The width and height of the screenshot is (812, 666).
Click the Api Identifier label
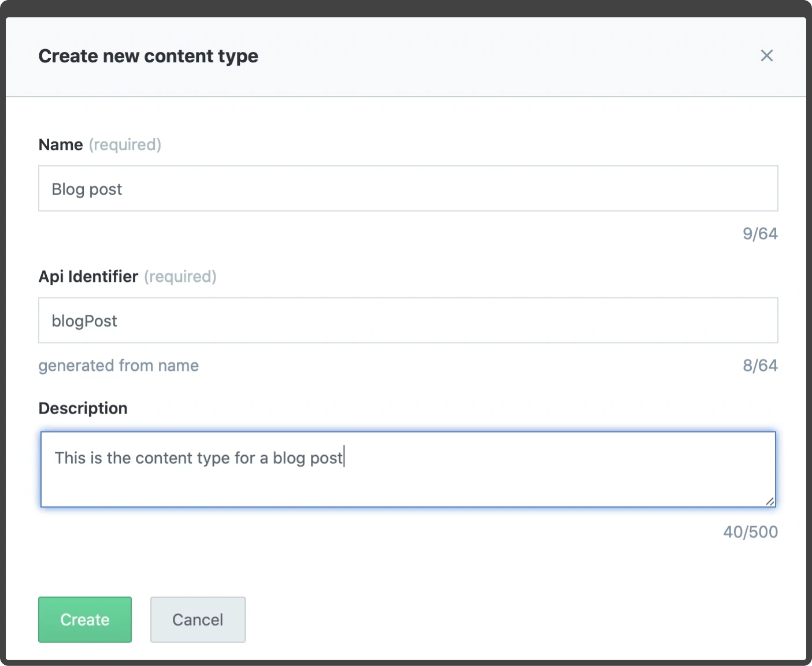[88, 277]
